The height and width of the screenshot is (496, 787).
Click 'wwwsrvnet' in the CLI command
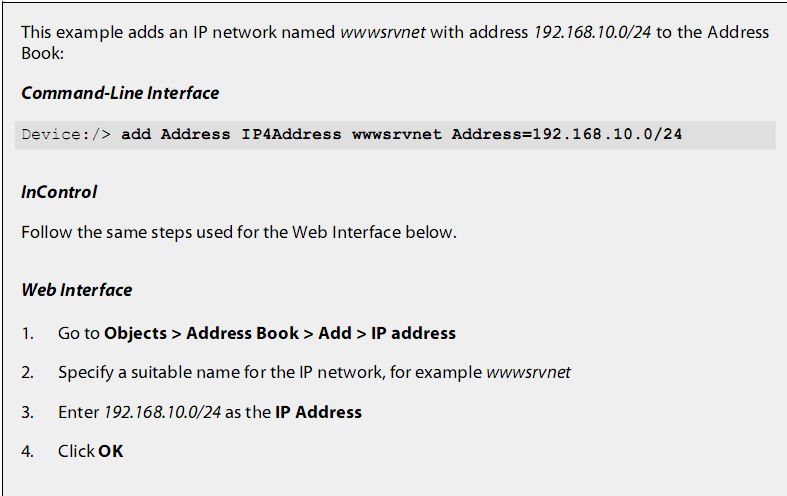coord(397,135)
